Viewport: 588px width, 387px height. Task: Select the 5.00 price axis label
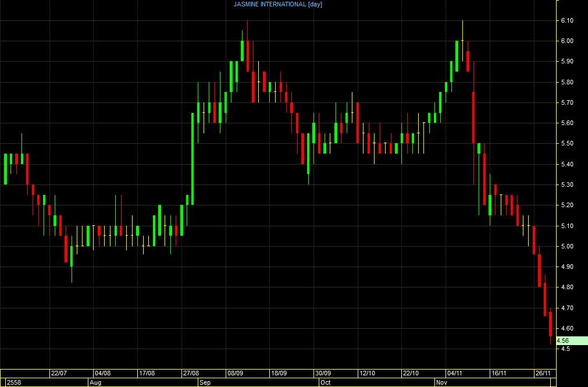567,246
